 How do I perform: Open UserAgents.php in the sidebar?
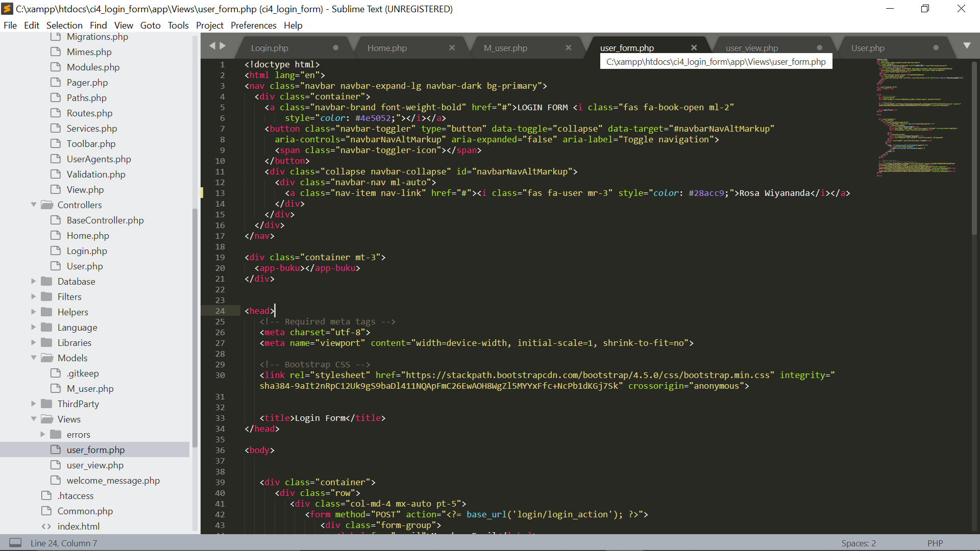[99, 159]
